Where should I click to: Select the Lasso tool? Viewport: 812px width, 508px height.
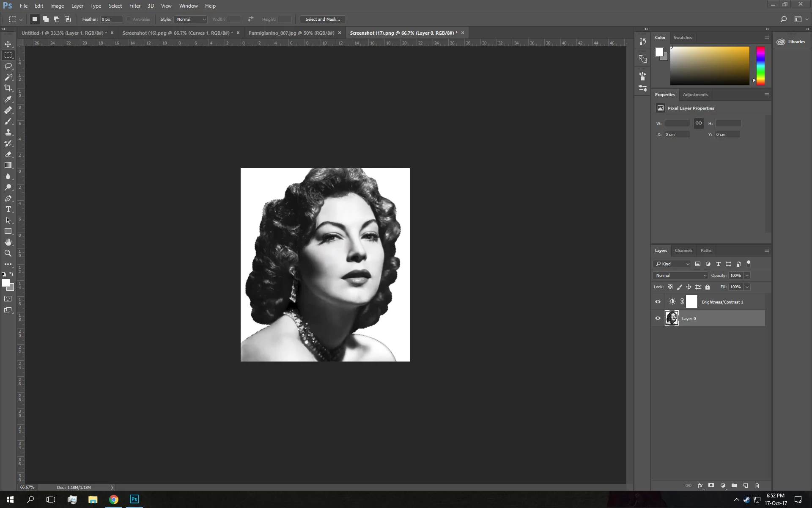pyautogui.click(x=8, y=66)
